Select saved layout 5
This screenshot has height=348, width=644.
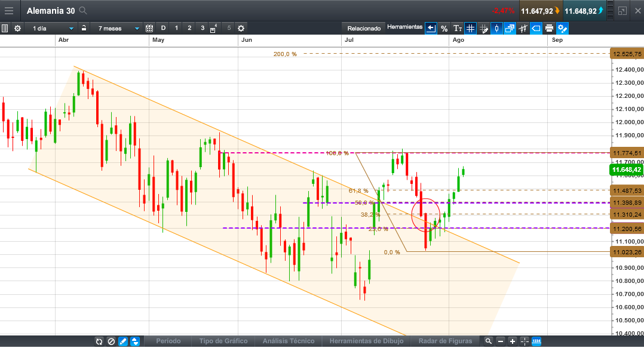pyautogui.click(x=229, y=28)
